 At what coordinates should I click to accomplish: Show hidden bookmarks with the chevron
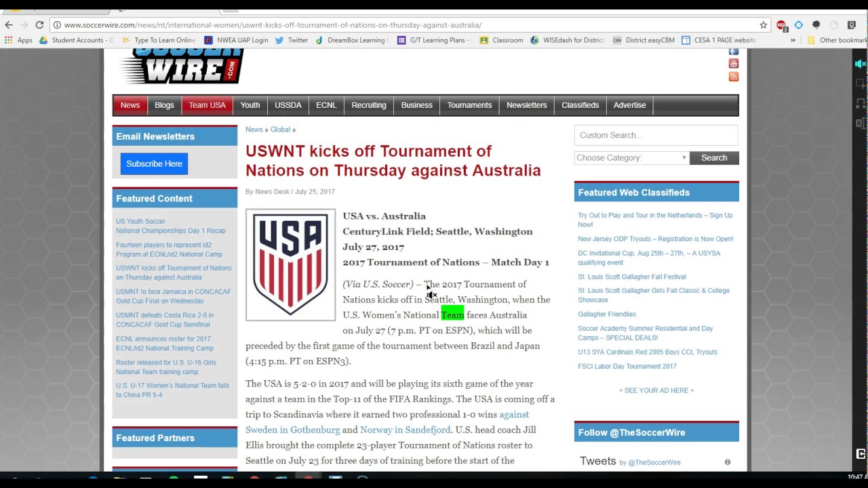coord(793,40)
